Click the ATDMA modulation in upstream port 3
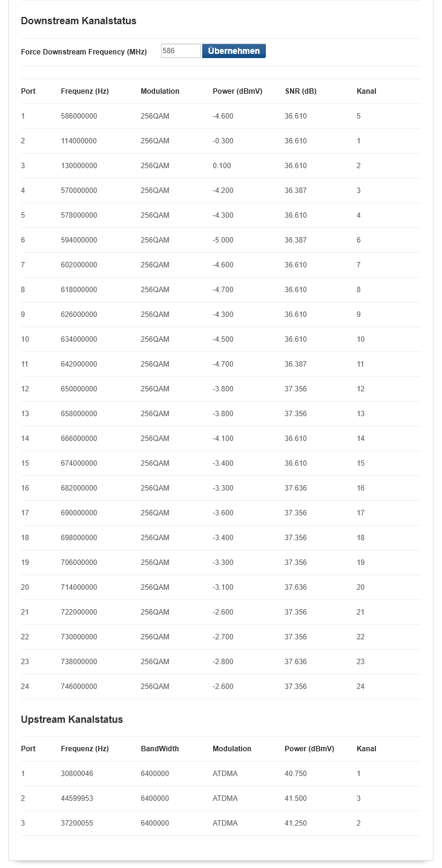This screenshot has width=442, height=868. pyautogui.click(x=225, y=823)
